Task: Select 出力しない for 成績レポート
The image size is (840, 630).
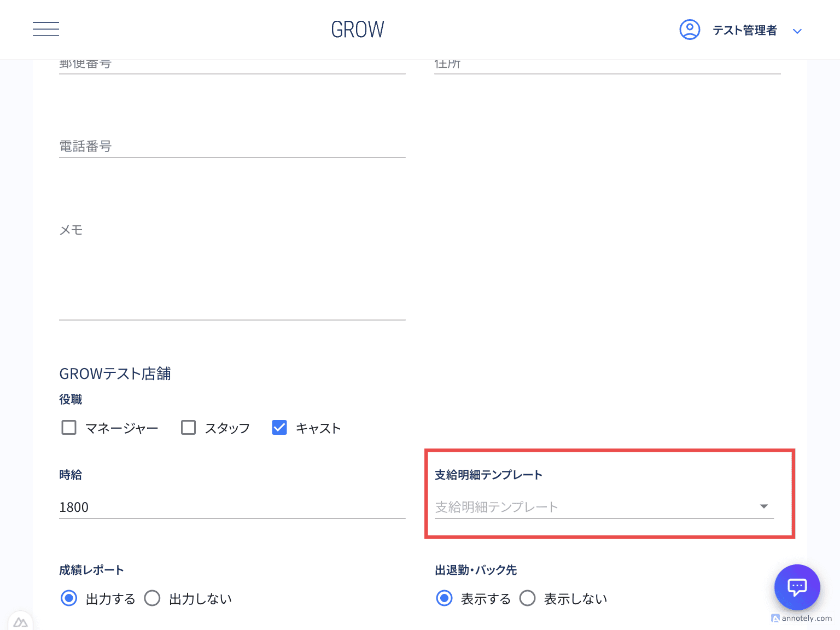Action: click(152, 598)
